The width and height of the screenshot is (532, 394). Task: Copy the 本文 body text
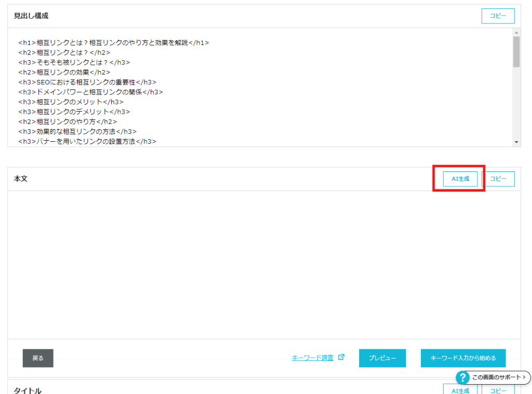[x=499, y=179]
